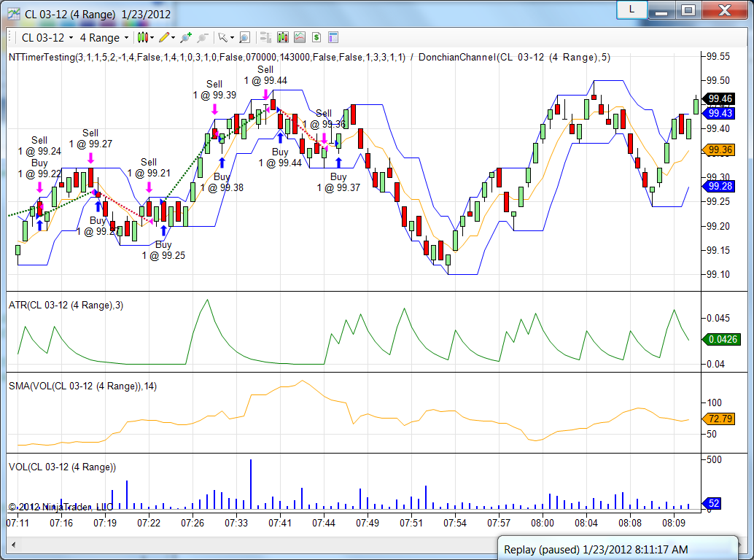Open the drawing tools dropdown arrow

[x=173, y=37]
